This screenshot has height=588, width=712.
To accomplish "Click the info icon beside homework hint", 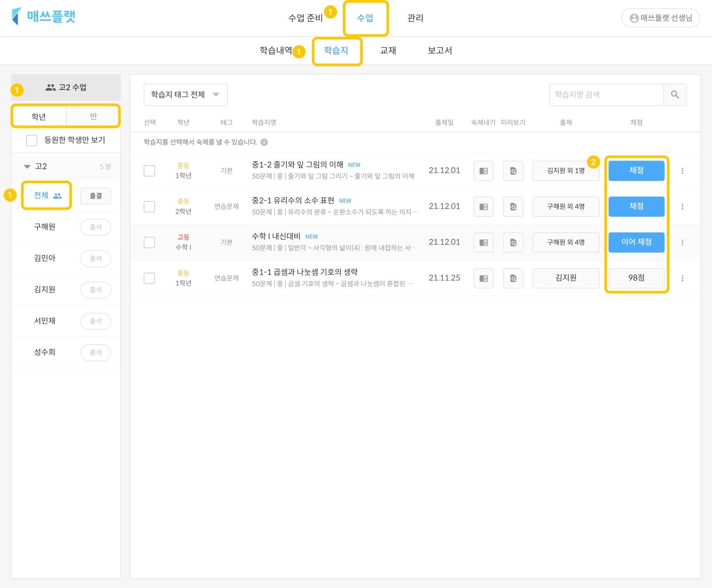I will pyautogui.click(x=264, y=142).
